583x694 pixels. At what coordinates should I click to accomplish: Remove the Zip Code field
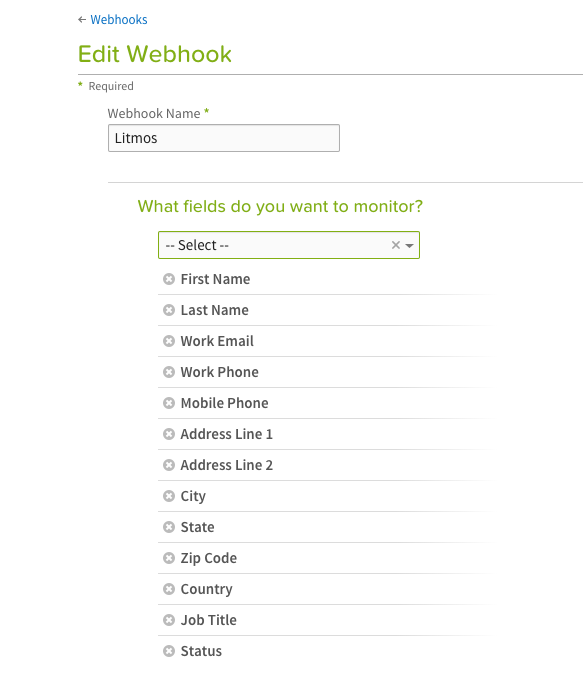pos(169,558)
